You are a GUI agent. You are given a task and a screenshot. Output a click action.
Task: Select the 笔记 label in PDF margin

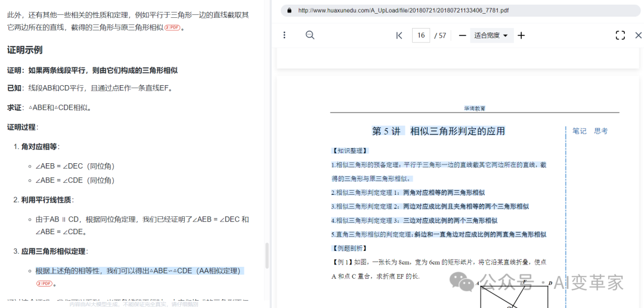579,131
